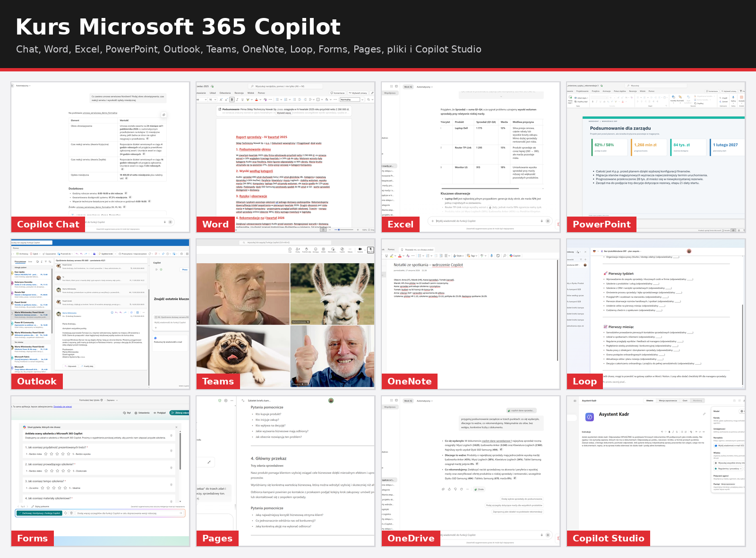Delete Forms question 1 with its trash icon
Screen dimensions: 756x558
(171, 451)
